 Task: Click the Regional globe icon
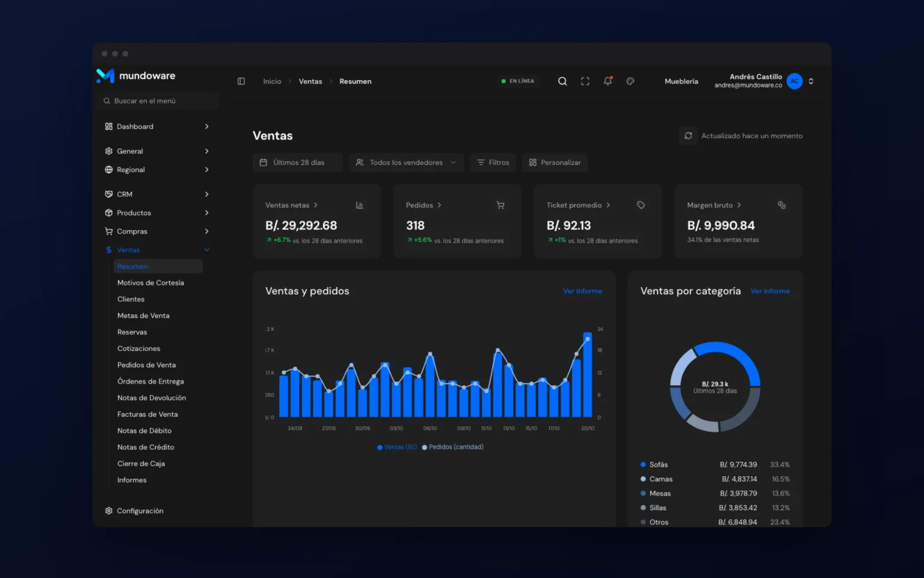[109, 170]
